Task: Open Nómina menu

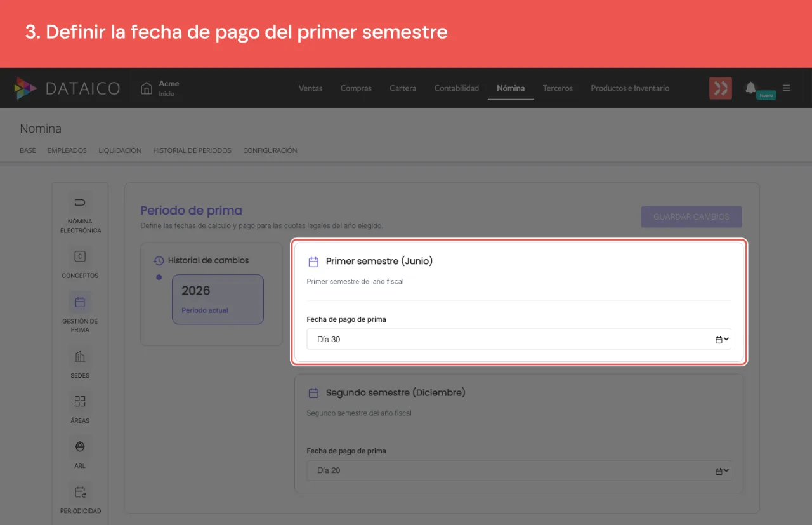Action: pos(511,88)
